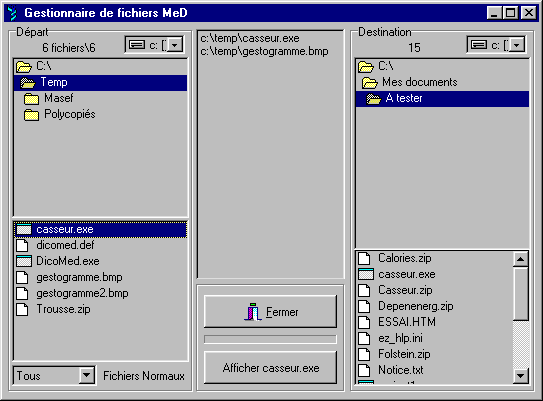This screenshot has width=543, height=401.
Task: Click the Trousse.zip file icon
Action: pos(23,309)
